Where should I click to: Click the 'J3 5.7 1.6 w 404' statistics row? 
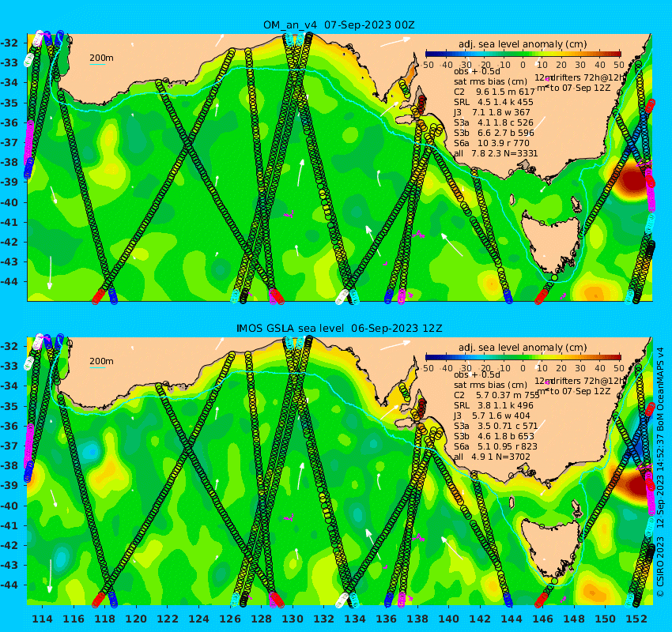click(492, 416)
